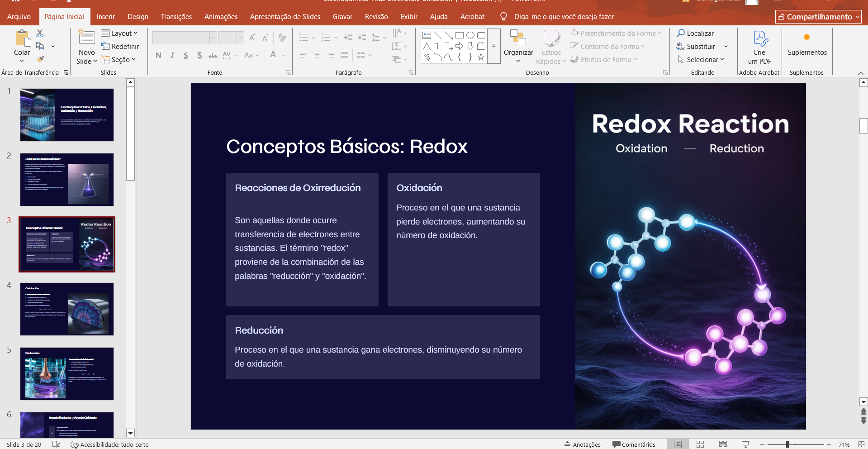
Task: Click the increase font size icon
Action: point(252,38)
